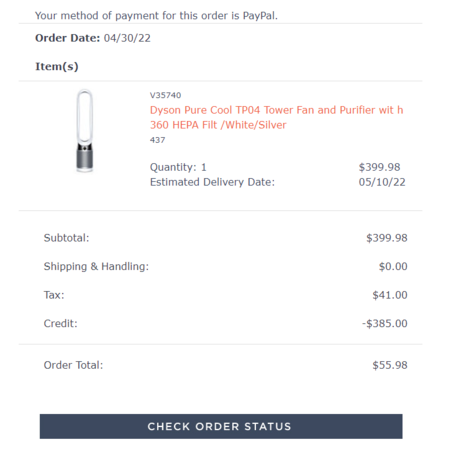450x450 pixels.
Task: Click the $41.00 tax amount
Action: (390, 295)
